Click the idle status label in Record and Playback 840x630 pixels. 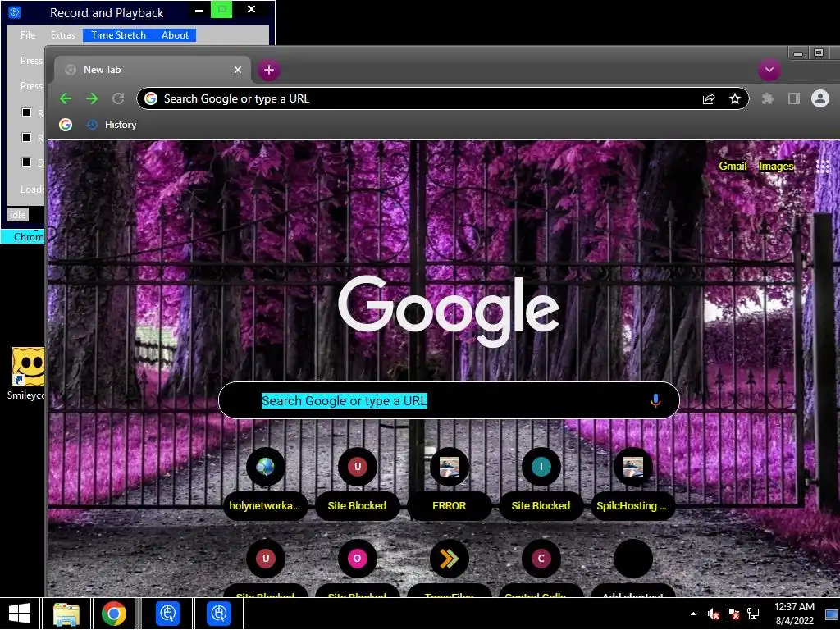click(x=17, y=215)
